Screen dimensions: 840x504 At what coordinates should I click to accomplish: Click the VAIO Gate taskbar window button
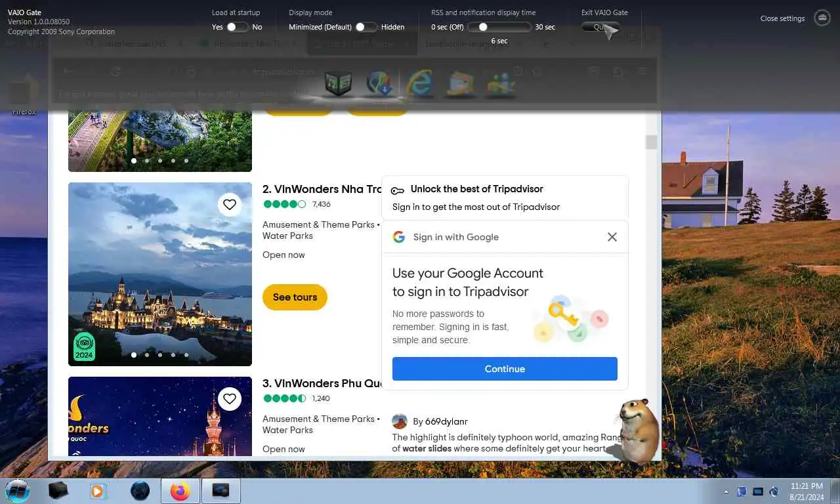220,491
